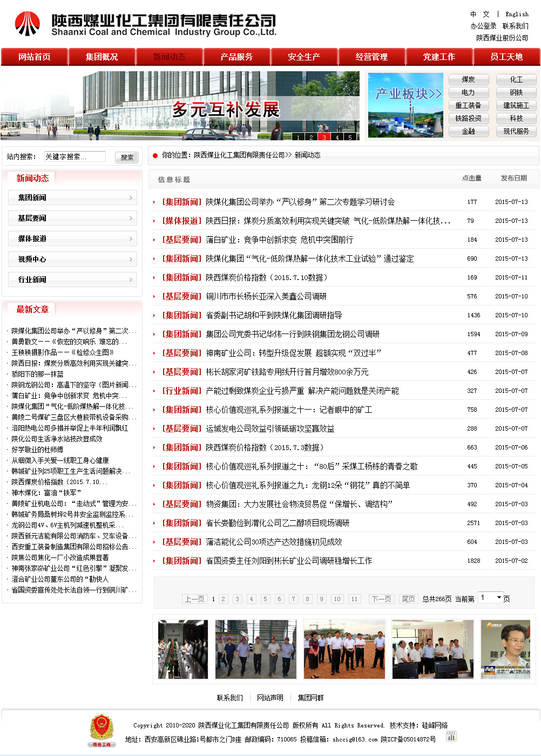This screenshot has height=756, width=541.
Task: Select banner slide number 5
Action: click(x=350, y=137)
